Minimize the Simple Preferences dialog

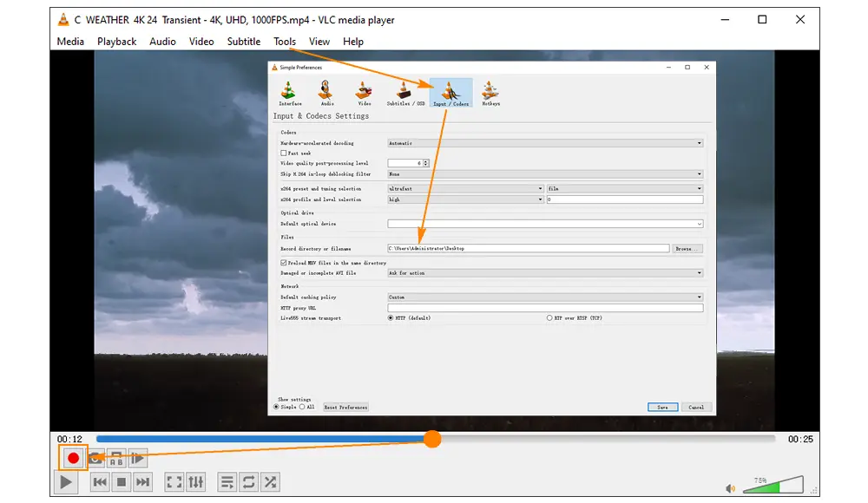(x=668, y=67)
